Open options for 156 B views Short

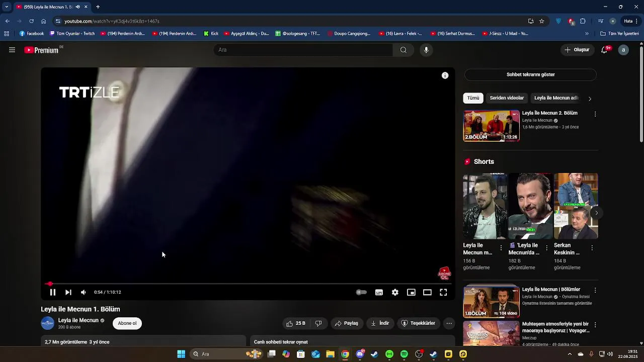[x=501, y=248]
